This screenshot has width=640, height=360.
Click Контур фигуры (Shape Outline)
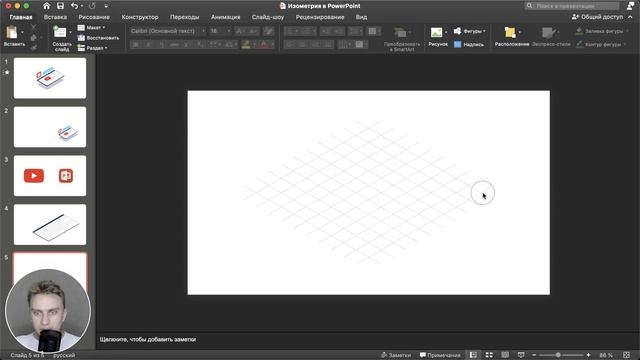coord(600,44)
